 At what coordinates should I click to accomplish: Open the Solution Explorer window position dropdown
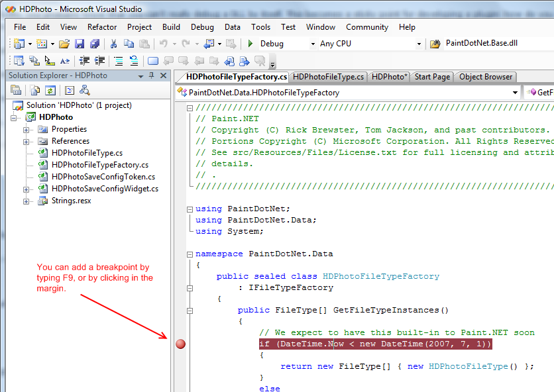point(140,76)
